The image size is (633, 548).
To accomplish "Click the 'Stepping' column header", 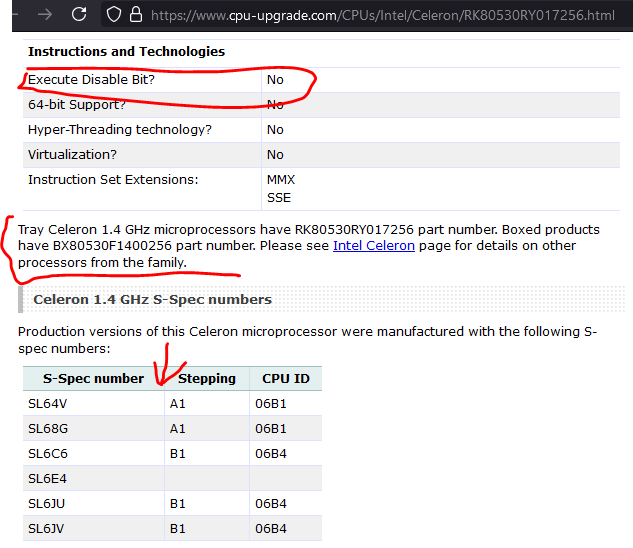I will 207,379.
